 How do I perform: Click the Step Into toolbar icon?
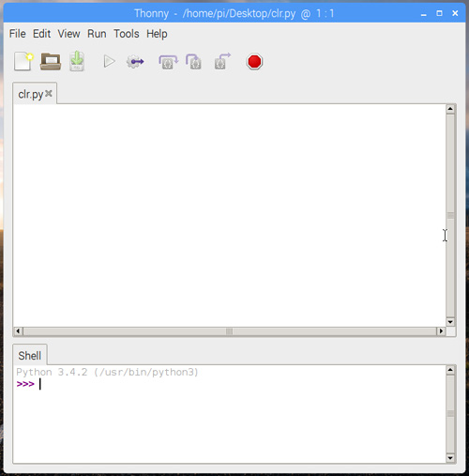[x=193, y=62]
